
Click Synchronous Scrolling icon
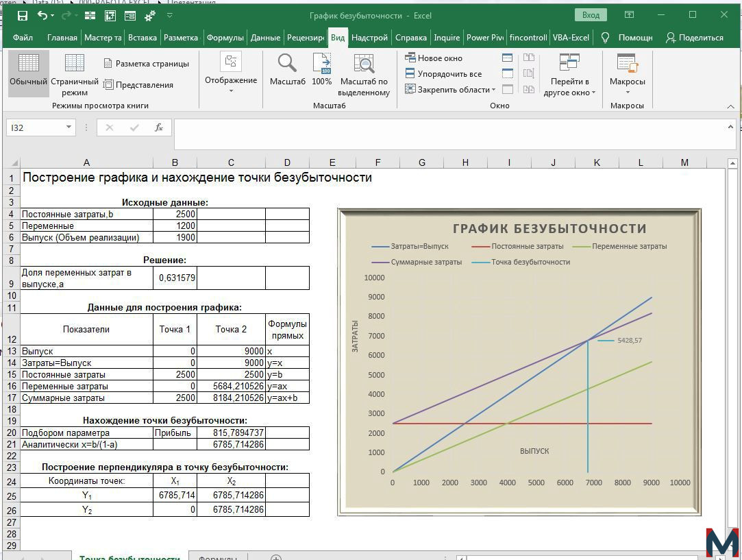tap(528, 73)
